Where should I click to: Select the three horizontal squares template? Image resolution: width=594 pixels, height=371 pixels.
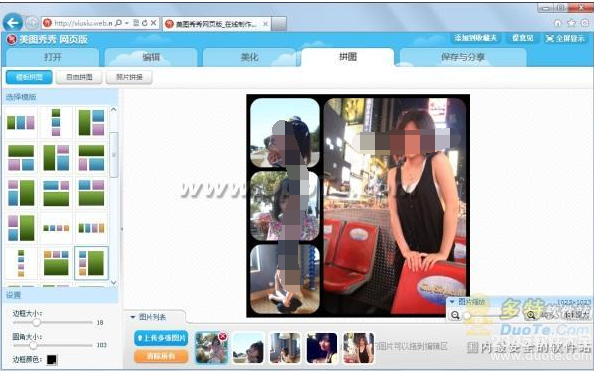click(x=21, y=122)
